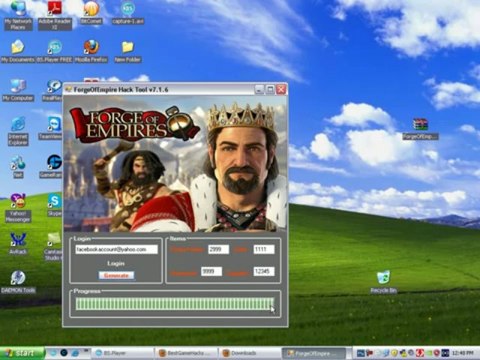Open the My Documents desktop icon
480x360 pixels.
[x=18, y=52]
